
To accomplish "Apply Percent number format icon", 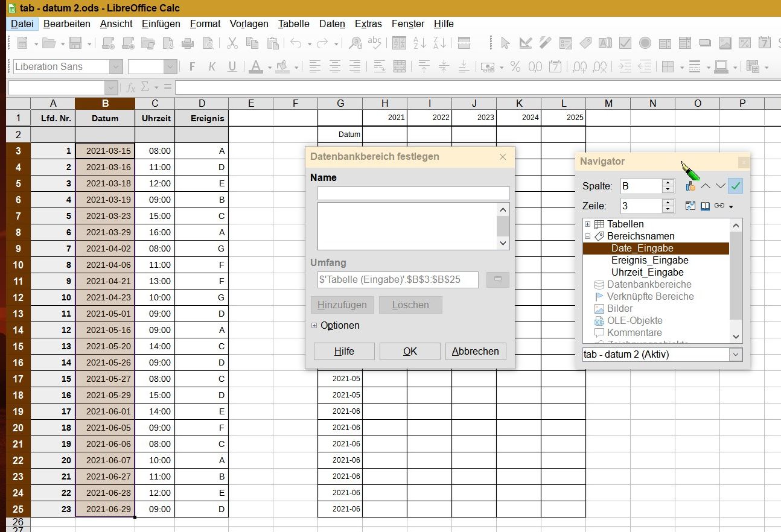I will point(515,66).
